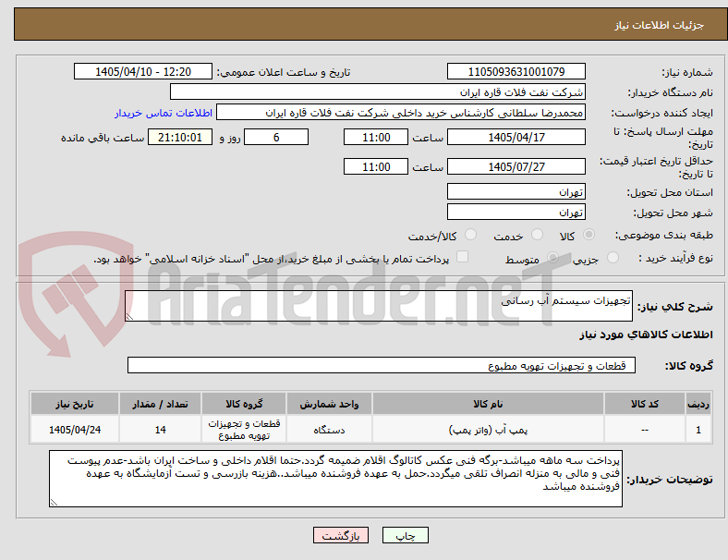Viewport: 728px width, 560px height.
Task: Click the بازگشت (back) button
Action: [341, 535]
